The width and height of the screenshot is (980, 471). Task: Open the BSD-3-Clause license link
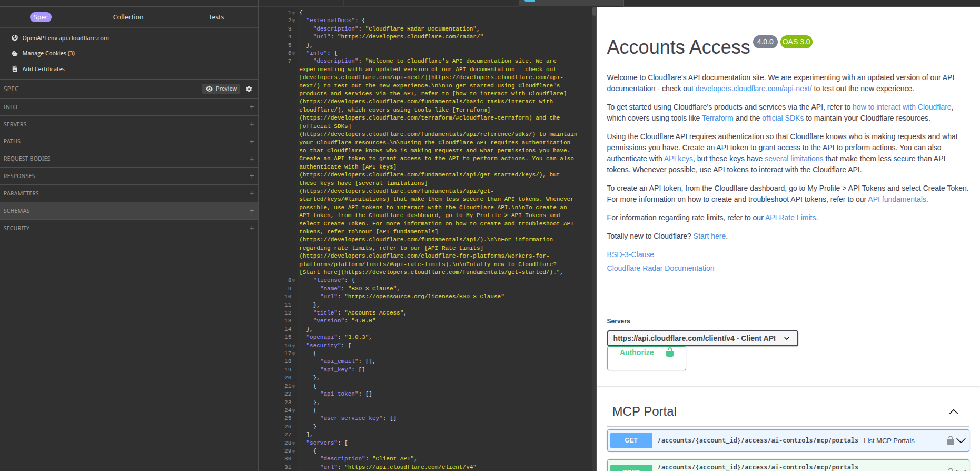tap(630, 254)
